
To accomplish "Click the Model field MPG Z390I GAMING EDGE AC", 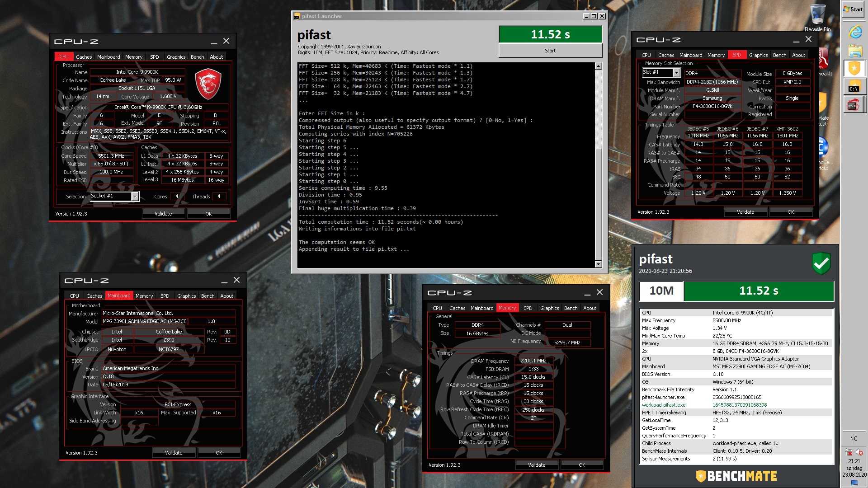I will click(145, 322).
